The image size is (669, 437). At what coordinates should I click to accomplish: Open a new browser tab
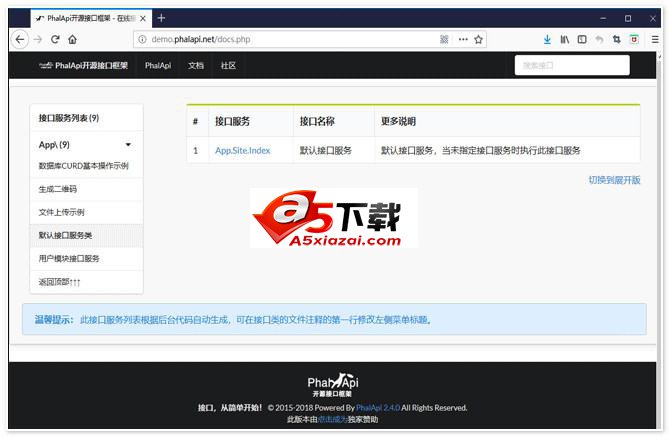click(161, 18)
